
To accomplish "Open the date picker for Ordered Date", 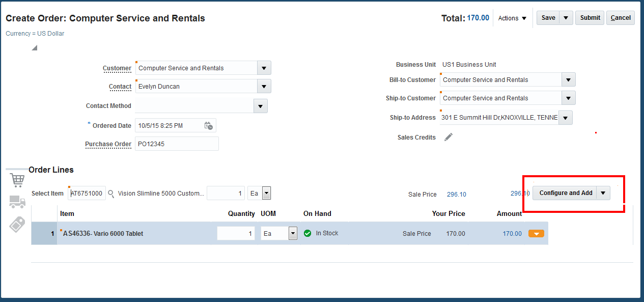I will coord(208,125).
